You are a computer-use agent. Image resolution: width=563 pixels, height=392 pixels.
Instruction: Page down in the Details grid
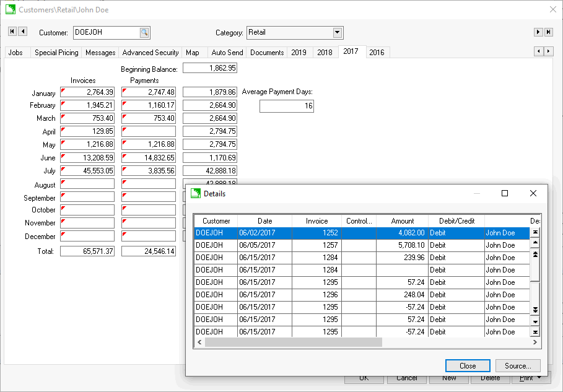pos(535,309)
